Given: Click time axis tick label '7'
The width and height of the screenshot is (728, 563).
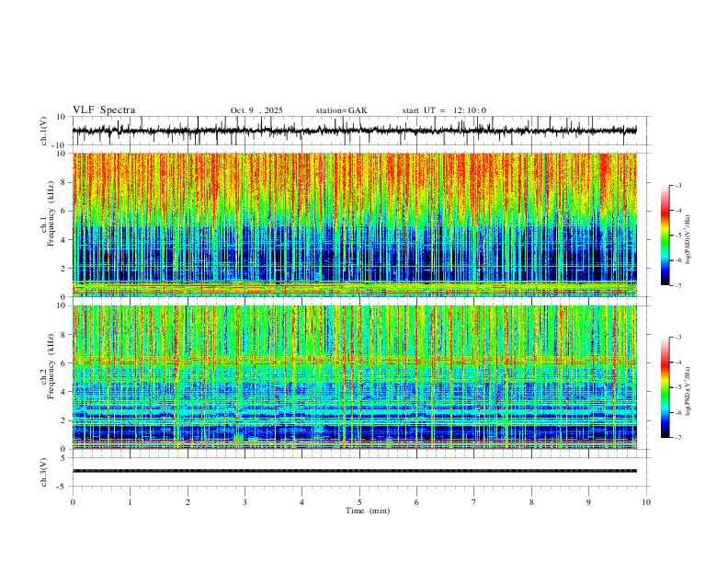Looking at the screenshot, I should pos(474,502).
